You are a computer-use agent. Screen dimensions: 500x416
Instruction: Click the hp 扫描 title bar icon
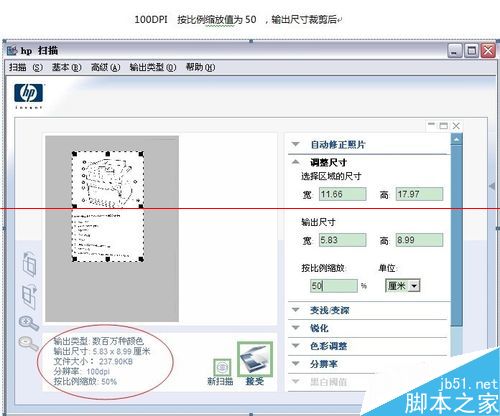click(x=12, y=51)
